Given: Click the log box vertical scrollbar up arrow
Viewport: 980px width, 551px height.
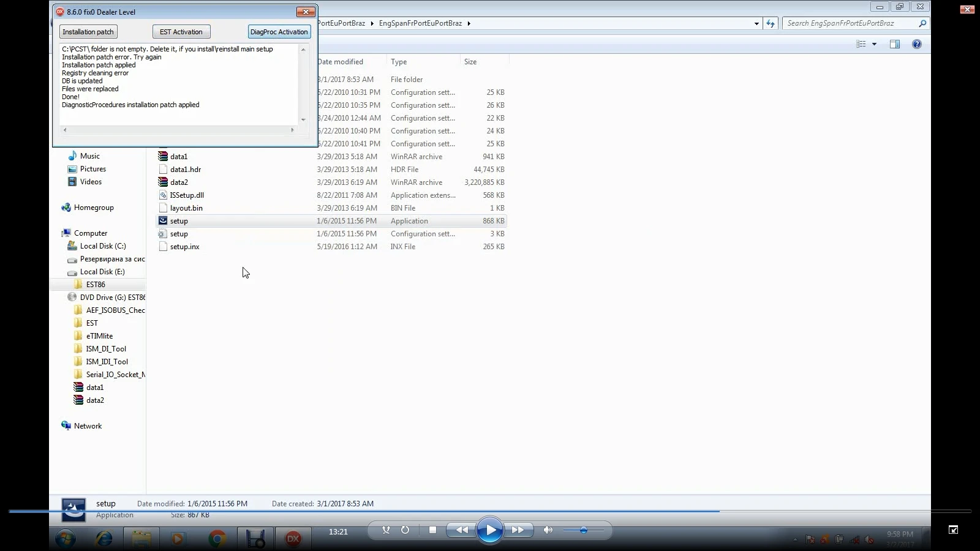Looking at the screenshot, I should [x=303, y=50].
